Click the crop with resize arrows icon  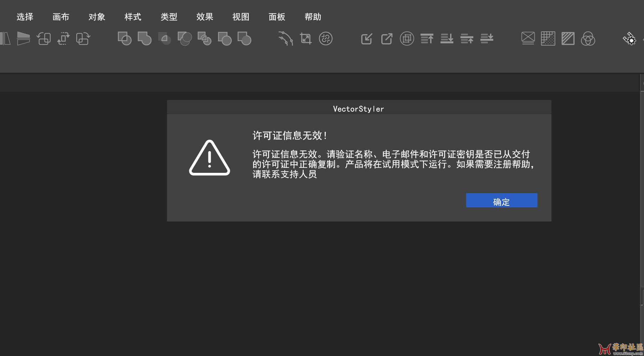coord(306,38)
